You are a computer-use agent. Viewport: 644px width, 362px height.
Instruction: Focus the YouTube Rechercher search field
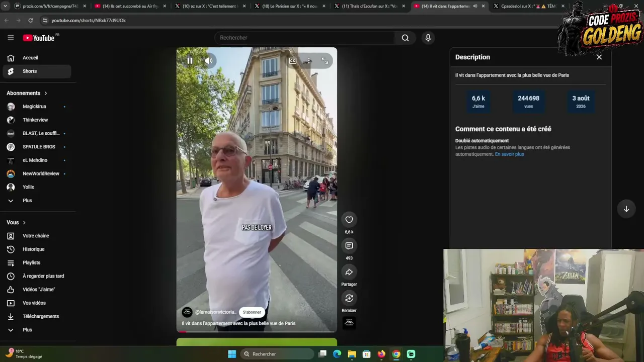pyautogui.click(x=305, y=38)
